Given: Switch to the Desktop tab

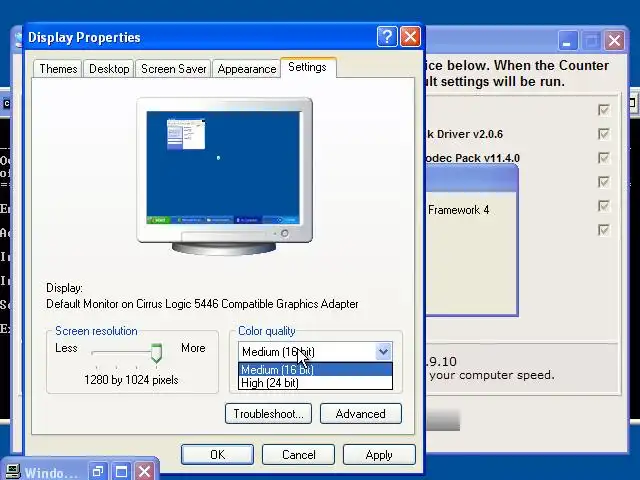Looking at the screenshot, I should [109, 69].
